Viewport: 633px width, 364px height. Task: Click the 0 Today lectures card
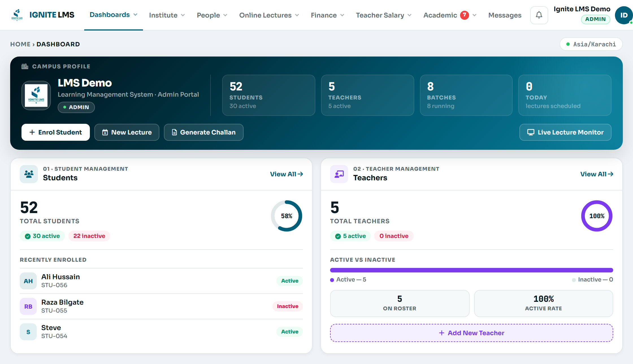tap(565, 95)
